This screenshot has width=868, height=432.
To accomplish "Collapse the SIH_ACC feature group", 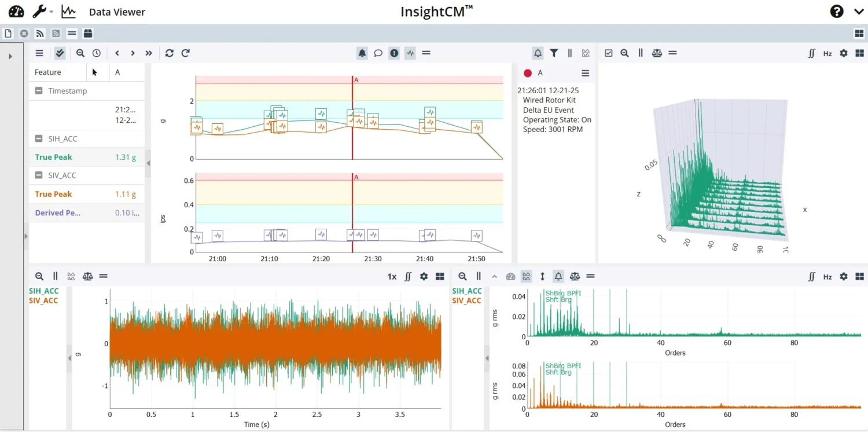I will coord(39,139).
